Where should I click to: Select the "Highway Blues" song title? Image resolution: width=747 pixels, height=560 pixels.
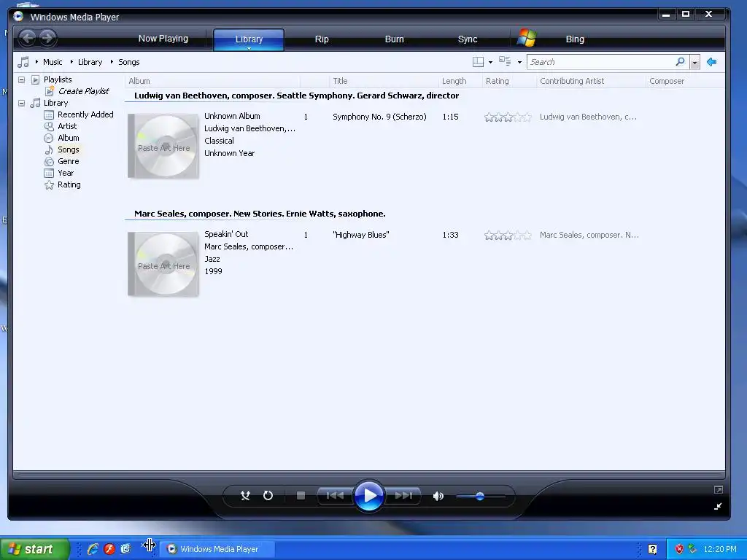[360, 235]
